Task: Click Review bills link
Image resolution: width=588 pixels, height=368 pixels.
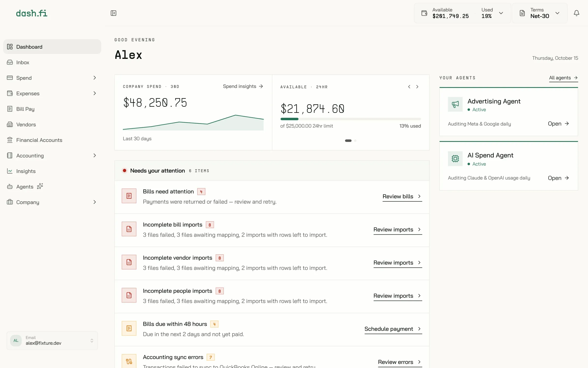Action: click(x=402, y=197)
